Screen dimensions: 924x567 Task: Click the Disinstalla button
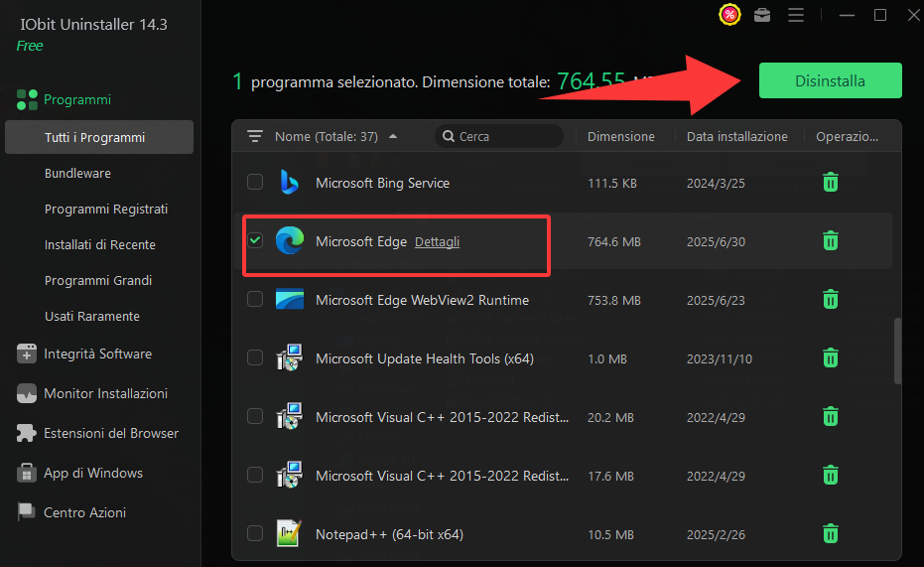(830, 80)
